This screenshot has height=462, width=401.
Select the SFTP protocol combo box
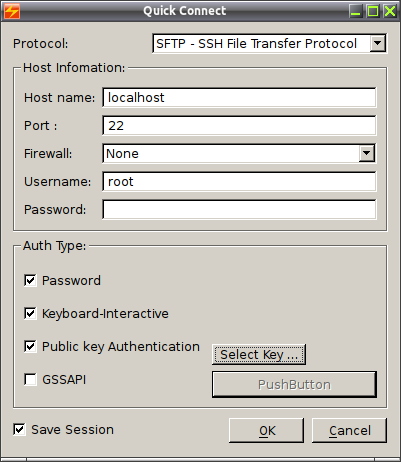pyautogui.click(x=269, y=43)
